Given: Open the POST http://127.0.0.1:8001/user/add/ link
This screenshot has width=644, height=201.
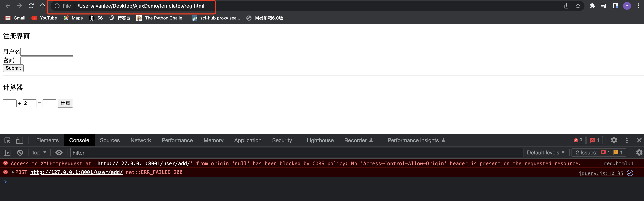Looking at the screenshot, I should pos(76,172).
